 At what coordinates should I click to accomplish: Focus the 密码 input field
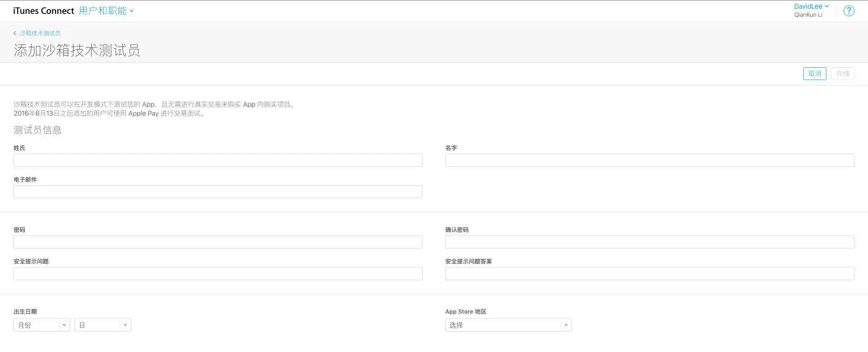pyautogui.click(x=218, y=242)
